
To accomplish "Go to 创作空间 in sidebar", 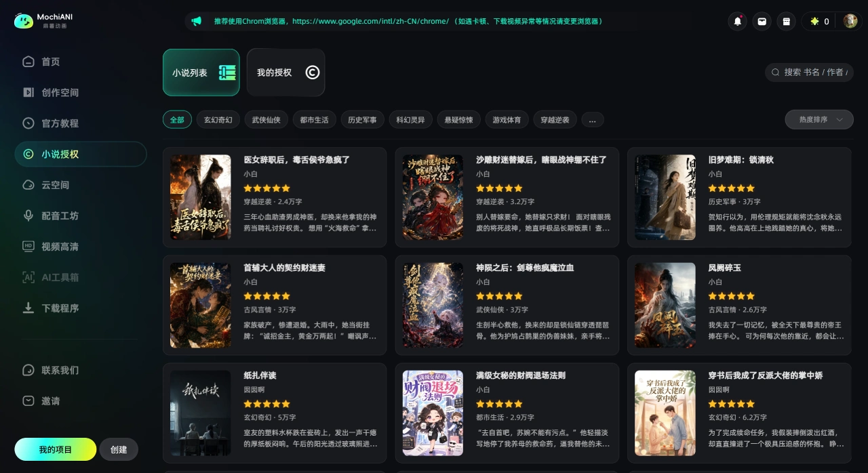I will (80, 92).
